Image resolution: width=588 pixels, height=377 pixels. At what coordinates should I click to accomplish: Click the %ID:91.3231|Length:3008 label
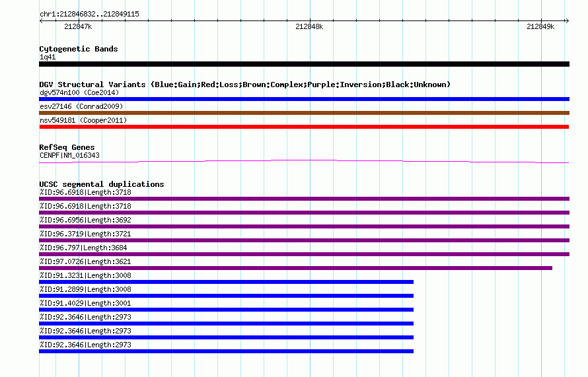(x=85, y=275)
